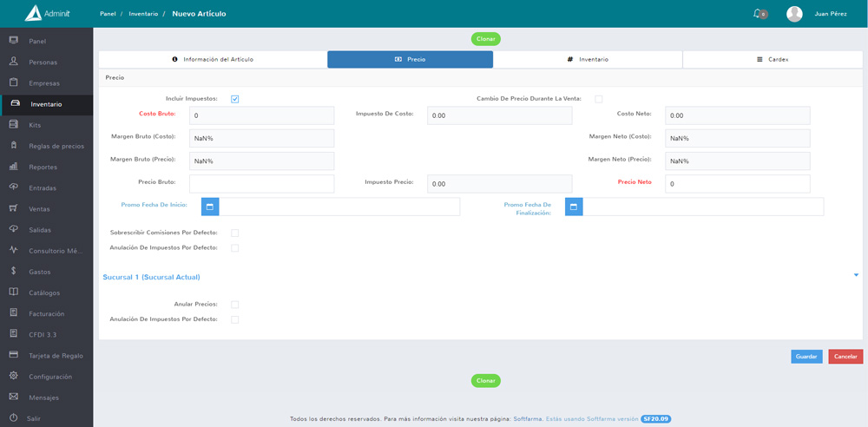Click the Gastos dollar icon
The image size is (868, 427).
[x=14, y=272]
